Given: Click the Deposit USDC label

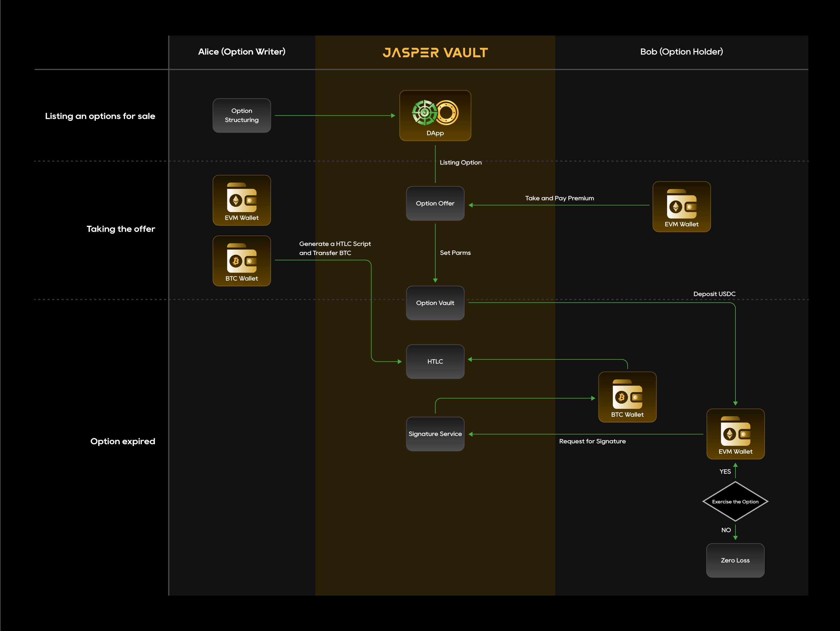Looking at the screenshot, I should tap(714, 294).
